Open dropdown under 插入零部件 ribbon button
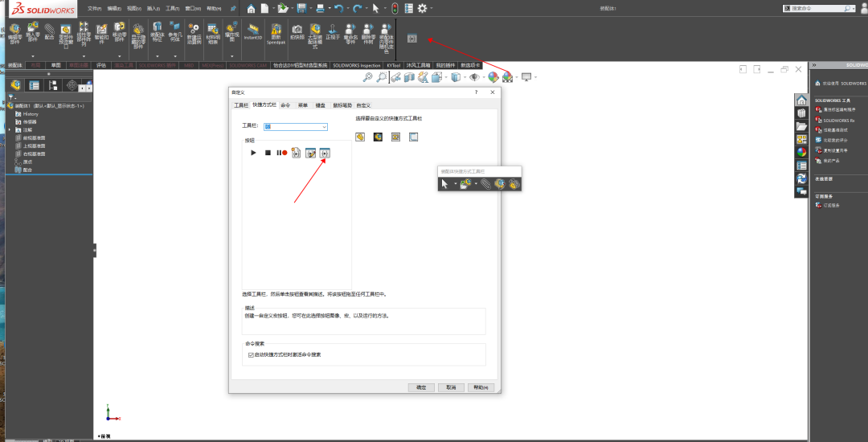 click(x=33, y=56)
